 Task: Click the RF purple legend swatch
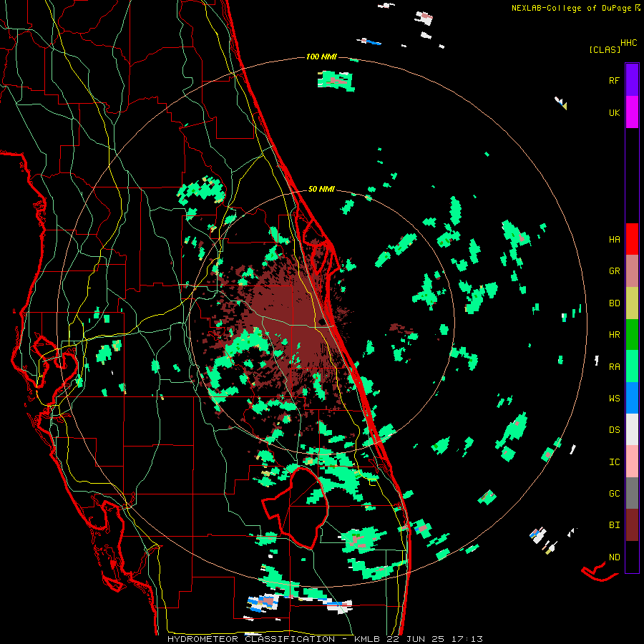click(x=632, y=80)
